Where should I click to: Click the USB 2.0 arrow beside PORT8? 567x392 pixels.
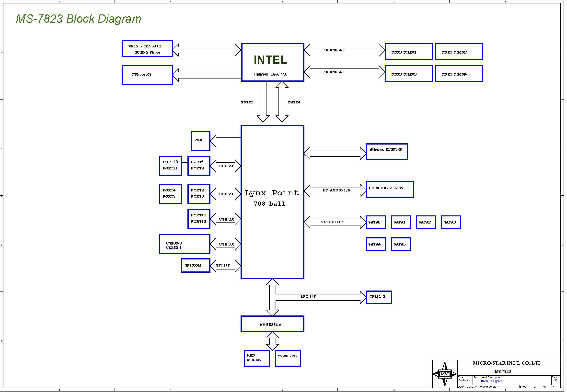point(226,166)
